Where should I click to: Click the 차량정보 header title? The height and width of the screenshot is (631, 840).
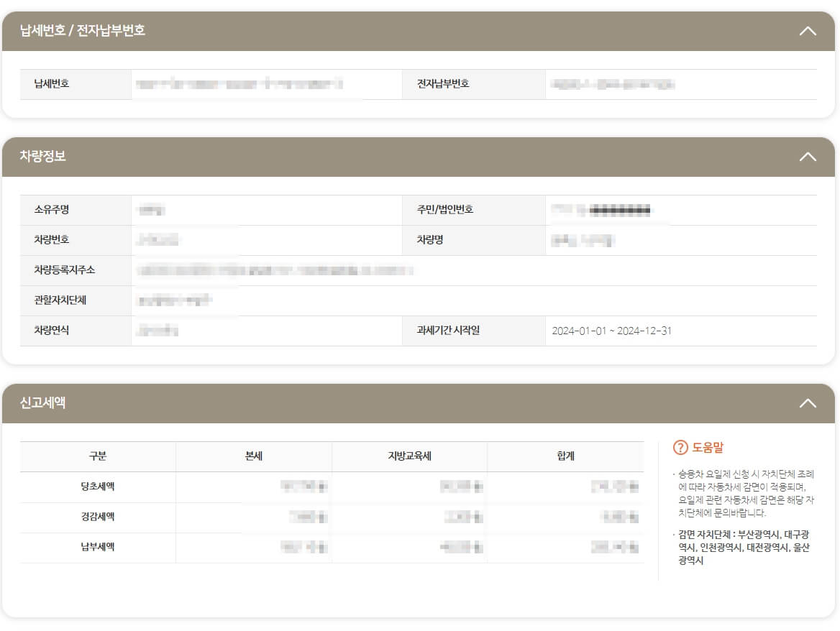43,156
